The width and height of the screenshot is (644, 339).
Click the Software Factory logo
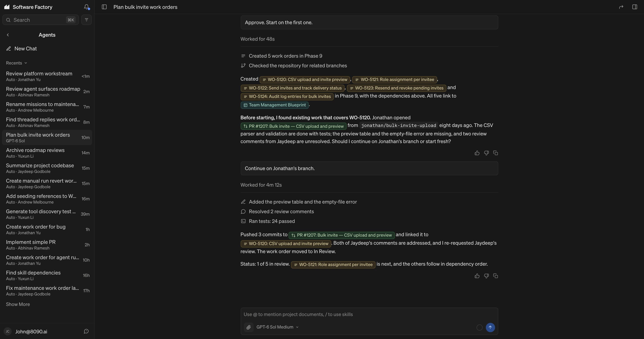click(x=7, y=7)
